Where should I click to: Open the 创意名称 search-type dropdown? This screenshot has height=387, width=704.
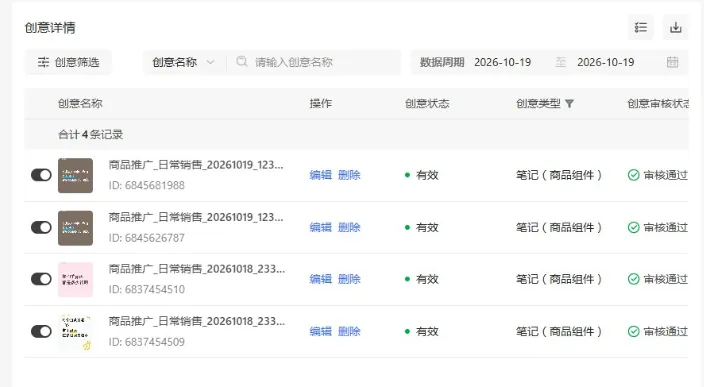tap(183, 62)
